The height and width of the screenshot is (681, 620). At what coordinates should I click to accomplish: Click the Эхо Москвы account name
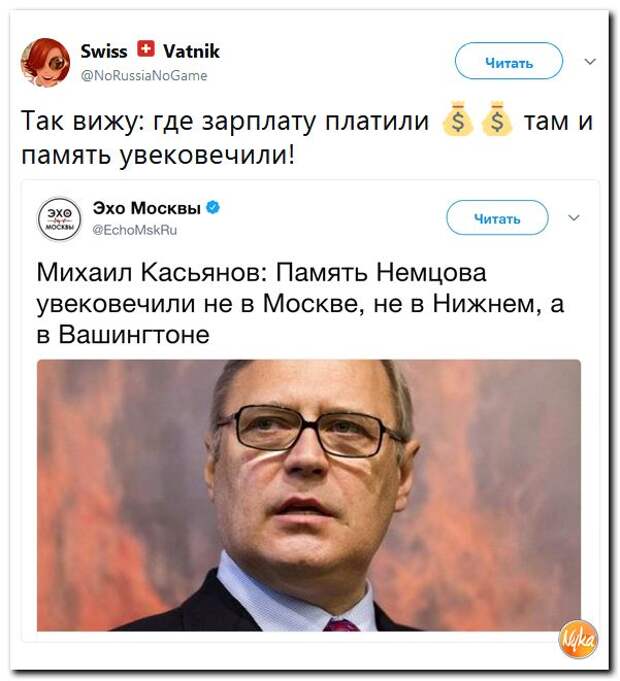[x=147, y=208]
